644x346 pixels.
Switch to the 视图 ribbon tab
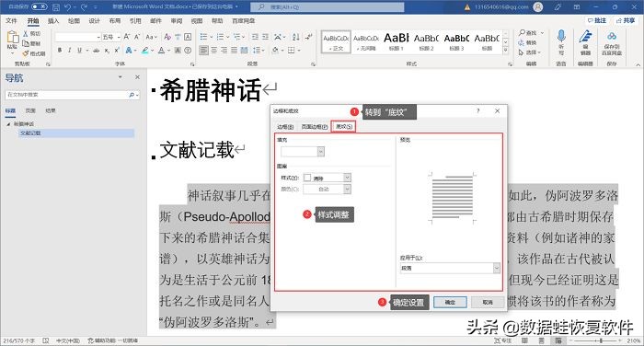(197, 20)
